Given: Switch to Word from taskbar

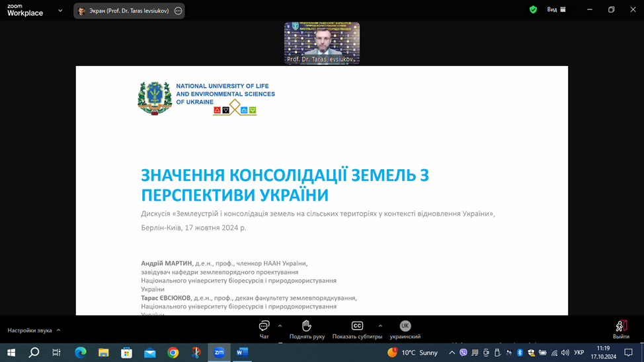Looking at the screenshot, I should (242, 353).
